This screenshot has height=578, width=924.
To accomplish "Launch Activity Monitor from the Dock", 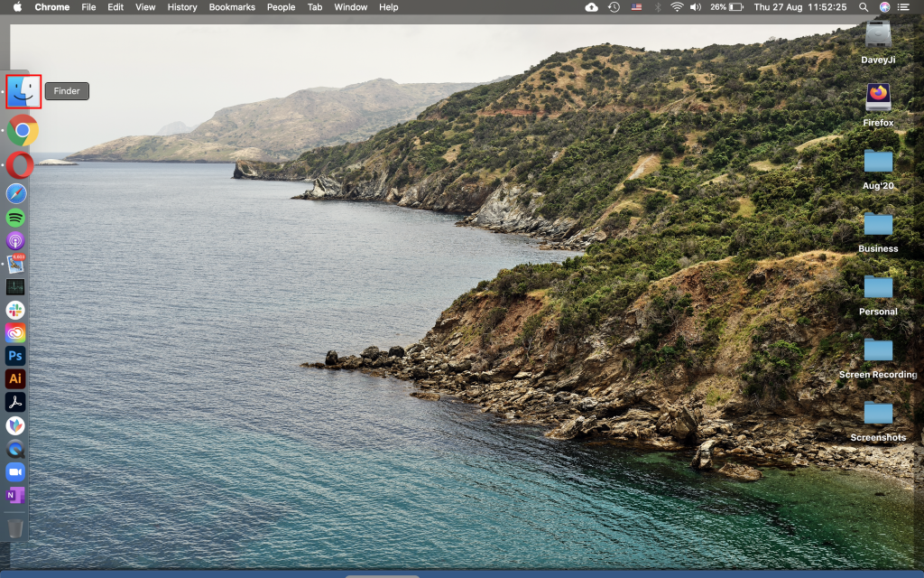I will pos(15,287).
